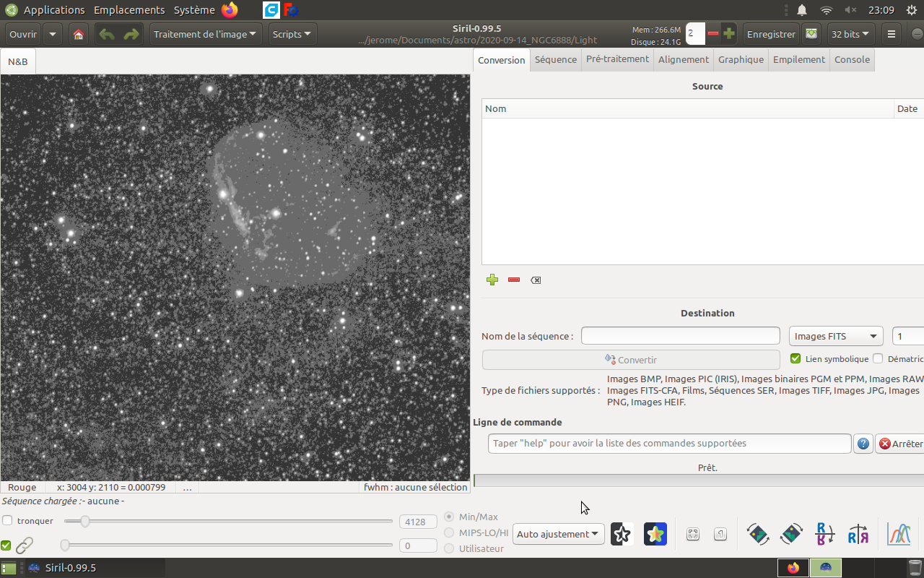
Task: Sort source list by Date column
Action: click(909, 109)
